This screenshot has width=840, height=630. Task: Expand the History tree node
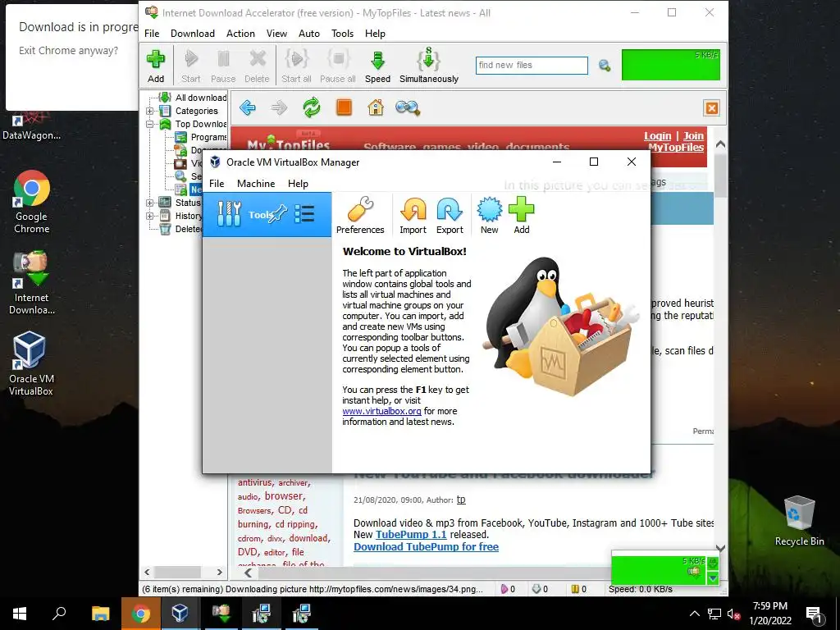149,216
